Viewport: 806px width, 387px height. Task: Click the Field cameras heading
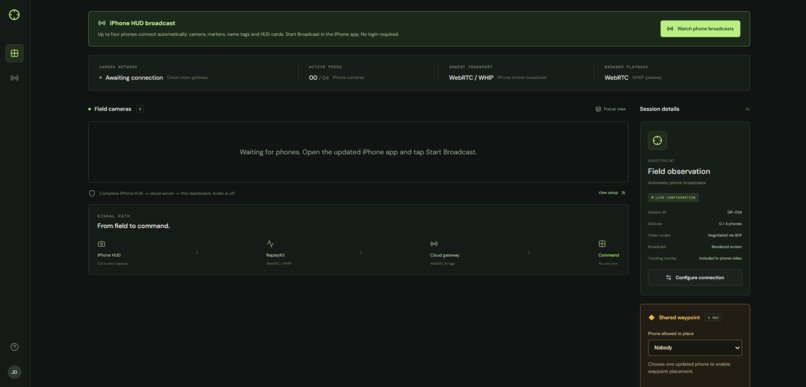(113, 109)
